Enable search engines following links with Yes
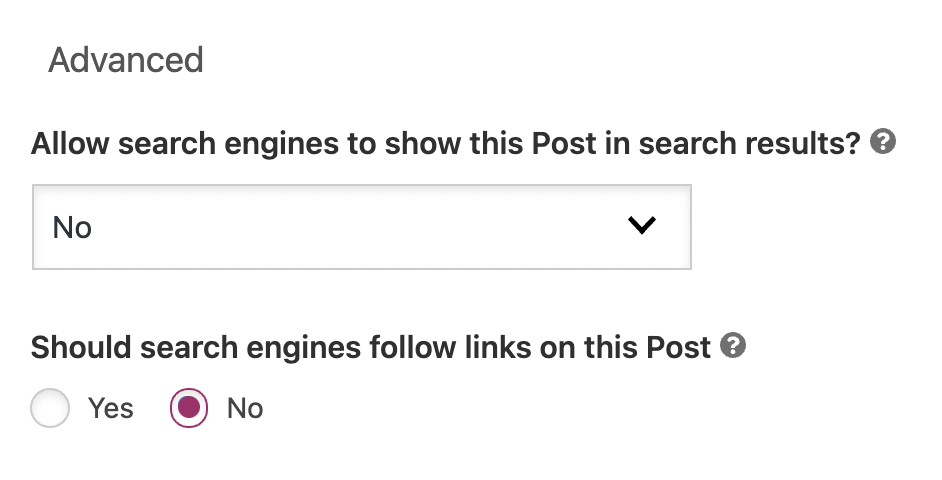 click(50, 408)
